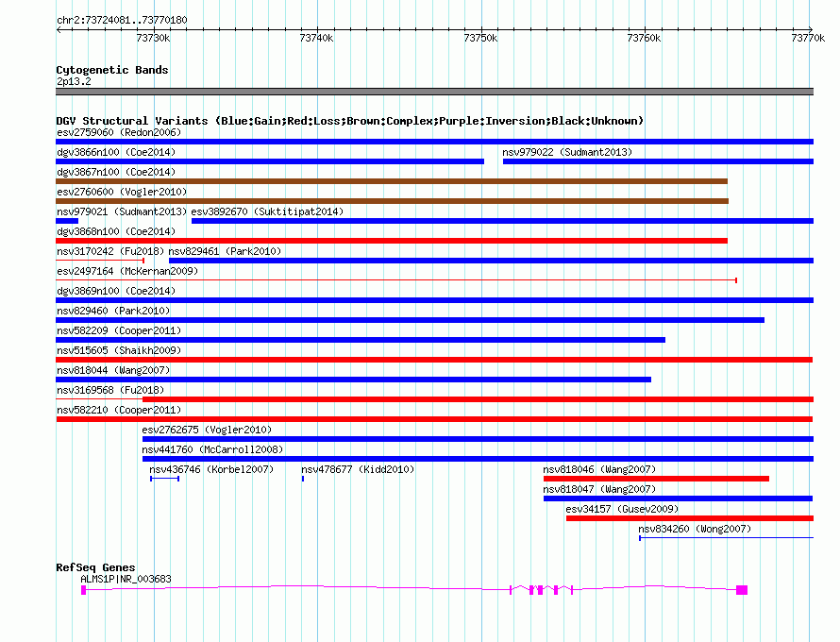
Task: Click the nsv818047 blue gain bar
Action: point(679,498)
